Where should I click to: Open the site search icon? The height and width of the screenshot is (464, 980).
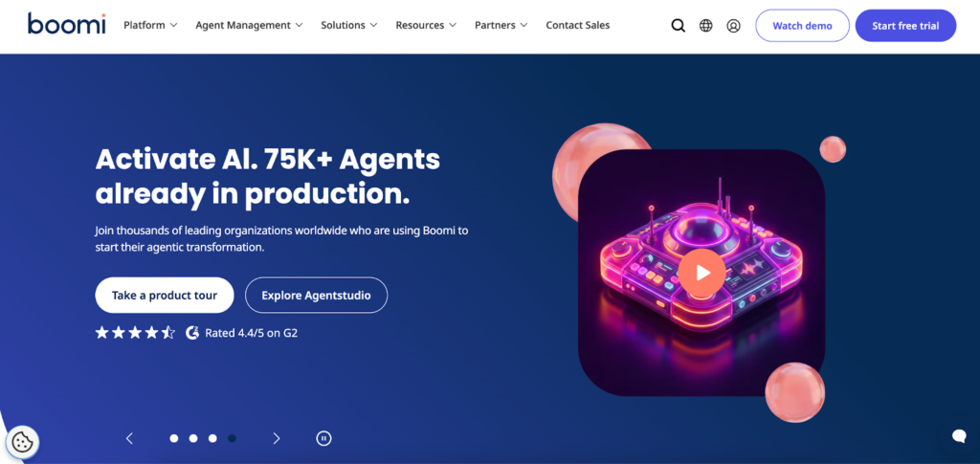679,26
